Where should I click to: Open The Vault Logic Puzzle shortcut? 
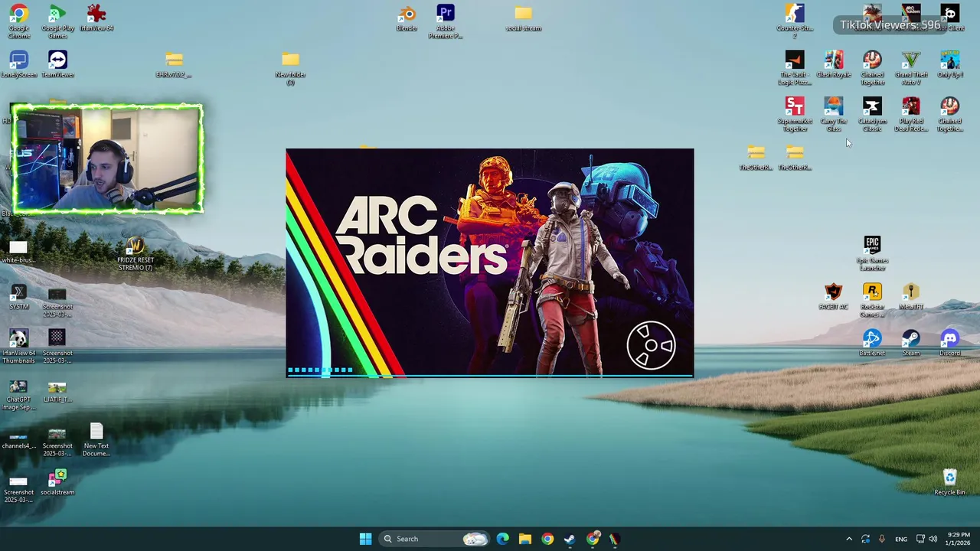coord(795,68)
